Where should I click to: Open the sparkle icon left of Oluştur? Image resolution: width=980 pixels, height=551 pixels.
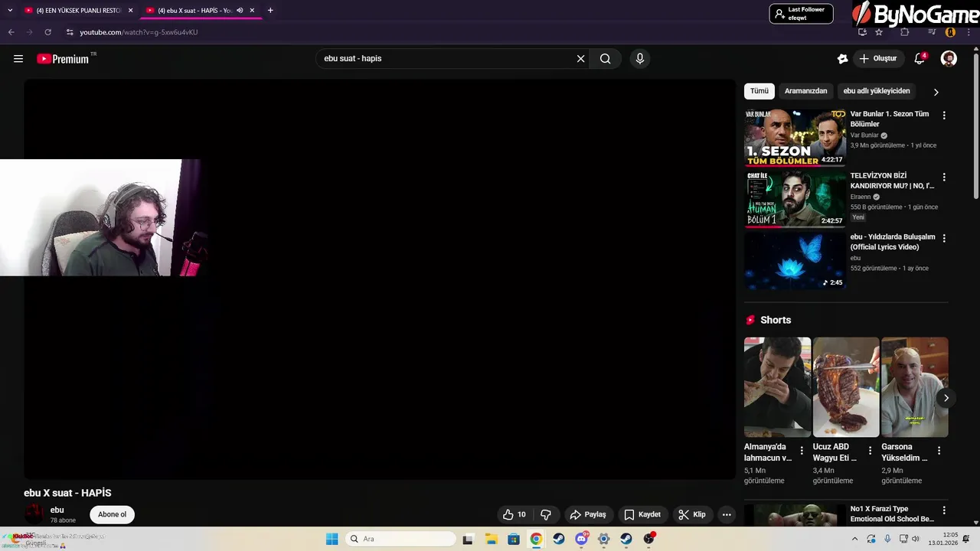tap(842, 59)
